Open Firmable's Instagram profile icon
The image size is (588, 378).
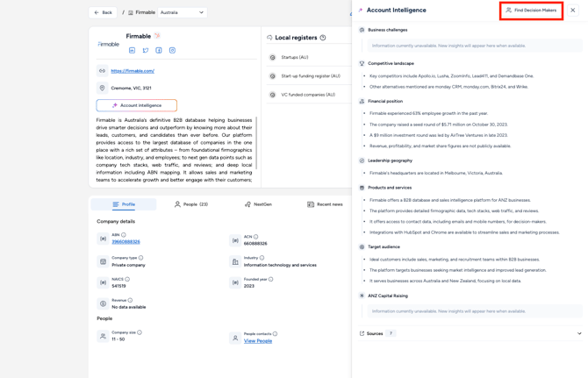(172, 51)
